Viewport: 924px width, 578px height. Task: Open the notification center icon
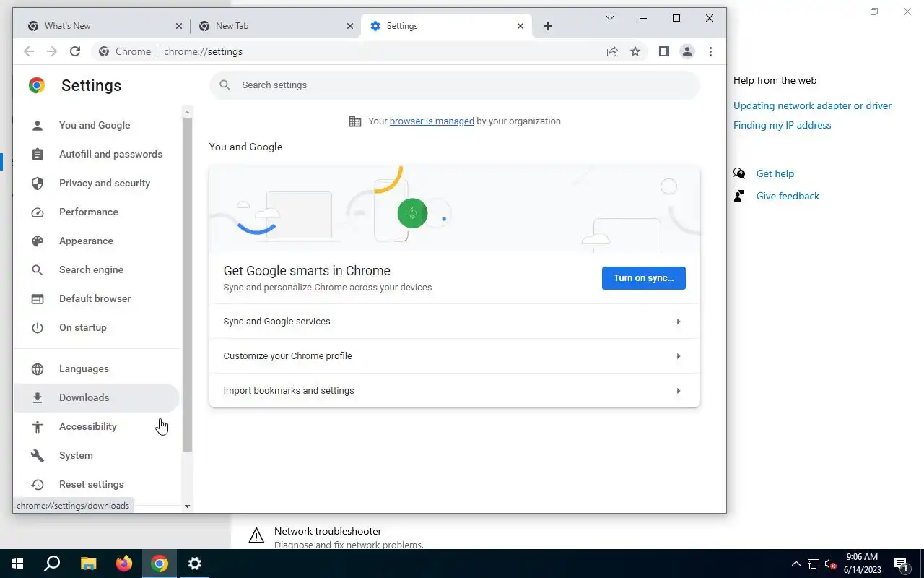pyautogui.click(x=901, y=564)
